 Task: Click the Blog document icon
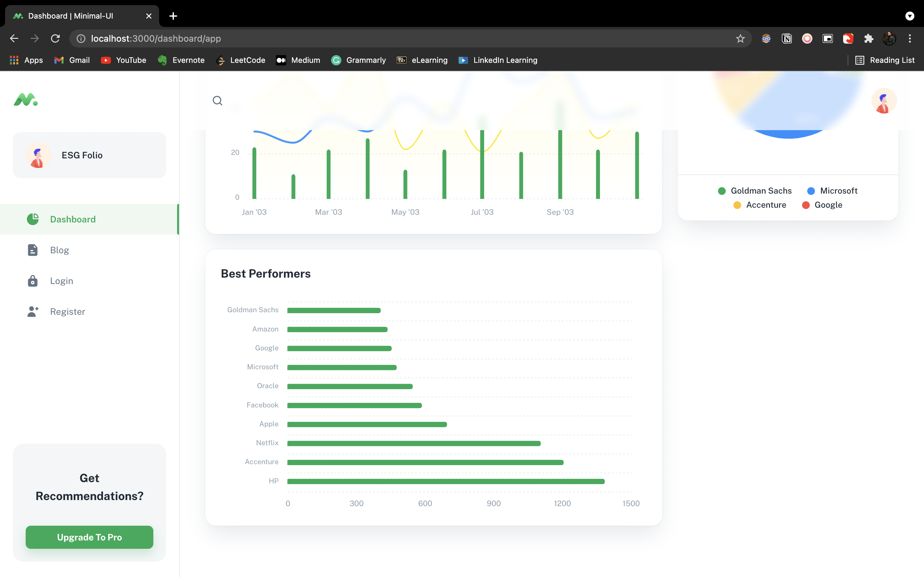tap(32, 250)
